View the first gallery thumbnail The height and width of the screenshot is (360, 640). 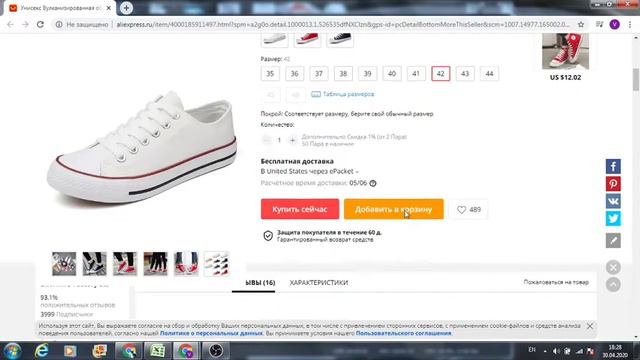[x=64, y=264]
